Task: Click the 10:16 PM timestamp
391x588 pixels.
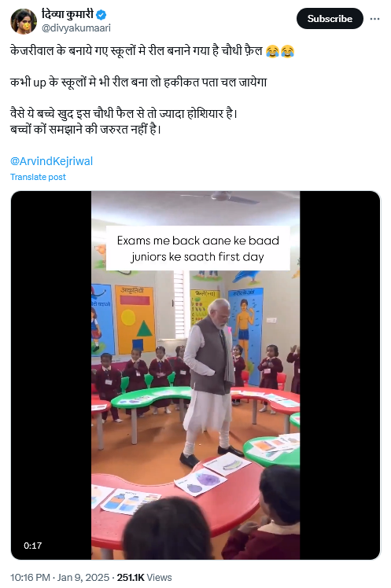Action: 30,578
